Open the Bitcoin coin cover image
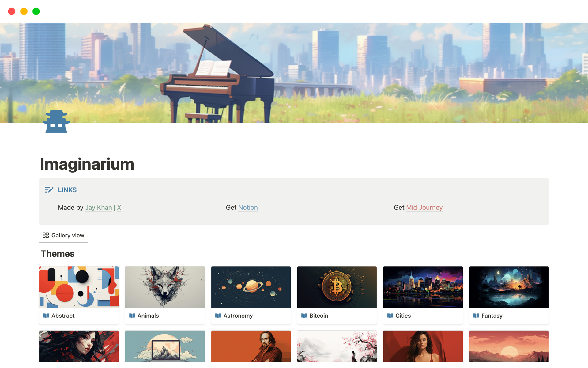The height and width of the screenshot is (368, 588). coord(337,287)
